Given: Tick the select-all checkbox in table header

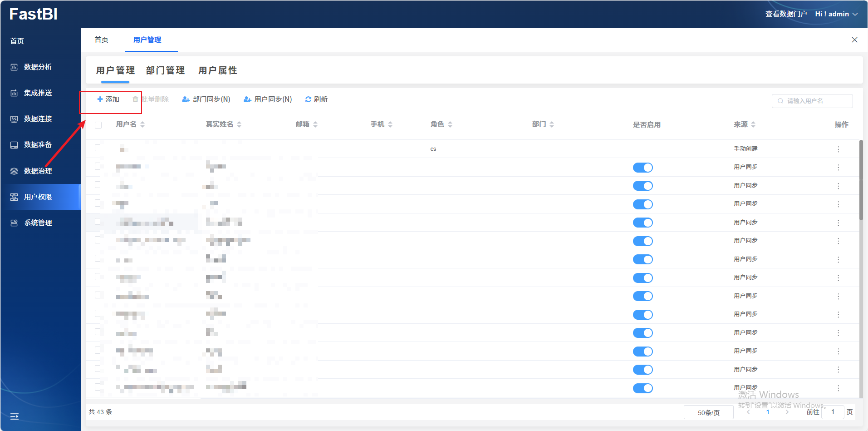Looking at the screenshot, I should 98,125.
